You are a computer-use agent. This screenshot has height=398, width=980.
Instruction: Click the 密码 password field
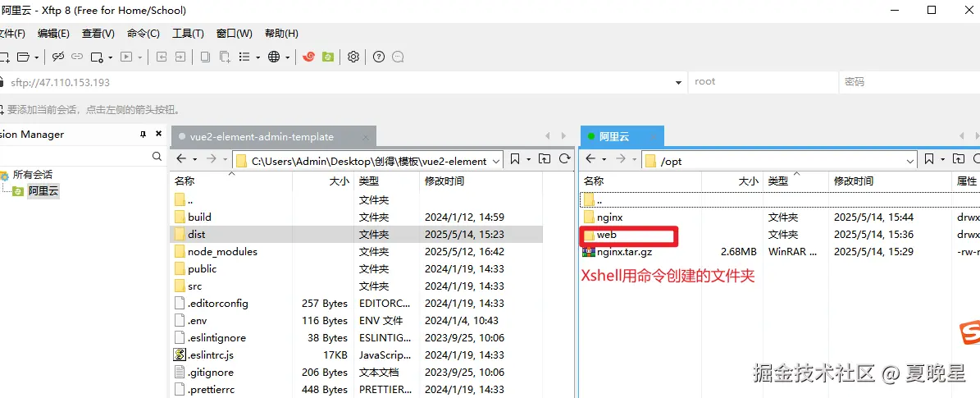point(909,82)
